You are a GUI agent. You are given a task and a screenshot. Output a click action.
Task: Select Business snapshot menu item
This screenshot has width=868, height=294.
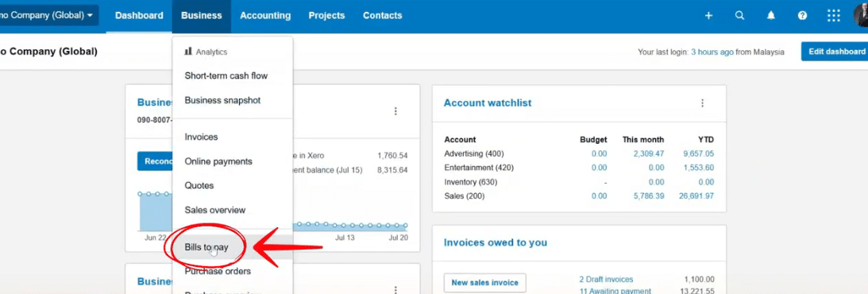pos(233,100)
